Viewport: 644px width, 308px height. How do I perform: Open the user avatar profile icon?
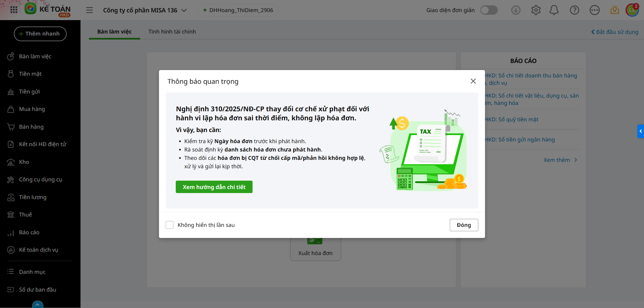[x=632, y=10]
